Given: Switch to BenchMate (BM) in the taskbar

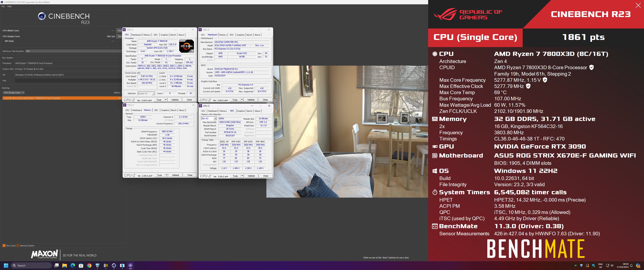Looking at the screenshot, I should tap(106, 265).
